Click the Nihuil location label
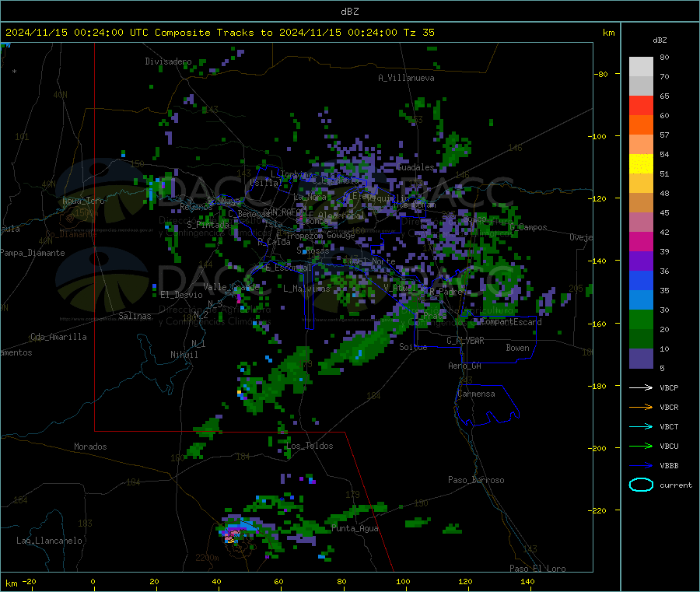This screenshot has height=592, width=700. (184, 355)
